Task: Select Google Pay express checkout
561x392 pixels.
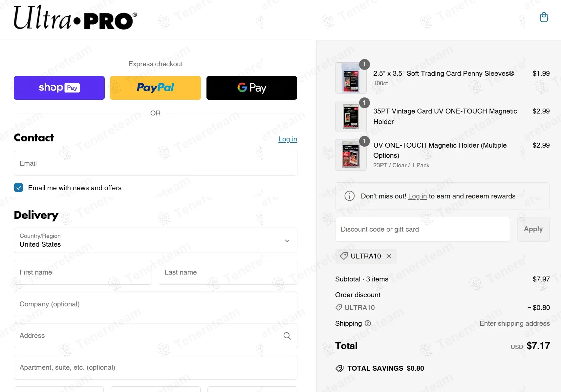Action: click(x=252, y=88)
